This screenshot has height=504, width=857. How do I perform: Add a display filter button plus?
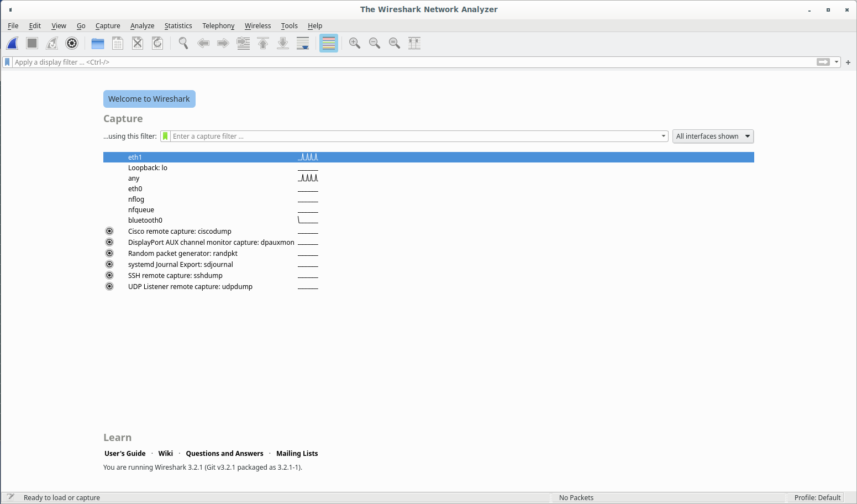tap(848, 62)
